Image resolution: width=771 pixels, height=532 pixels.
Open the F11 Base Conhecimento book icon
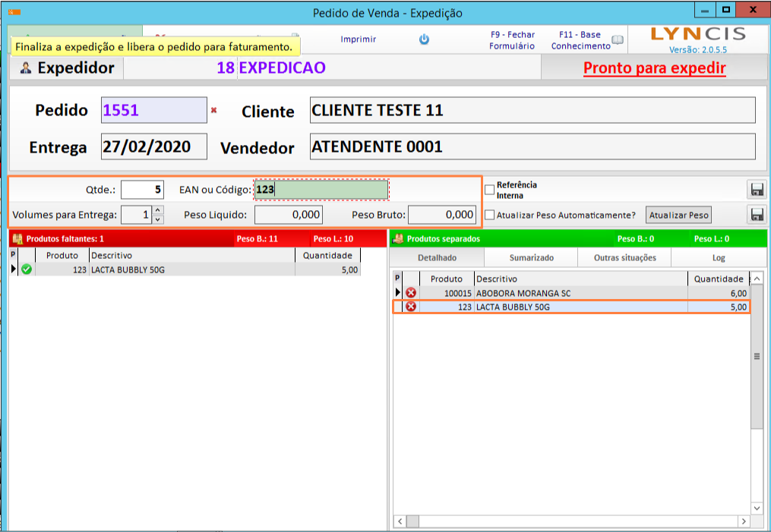618,40
